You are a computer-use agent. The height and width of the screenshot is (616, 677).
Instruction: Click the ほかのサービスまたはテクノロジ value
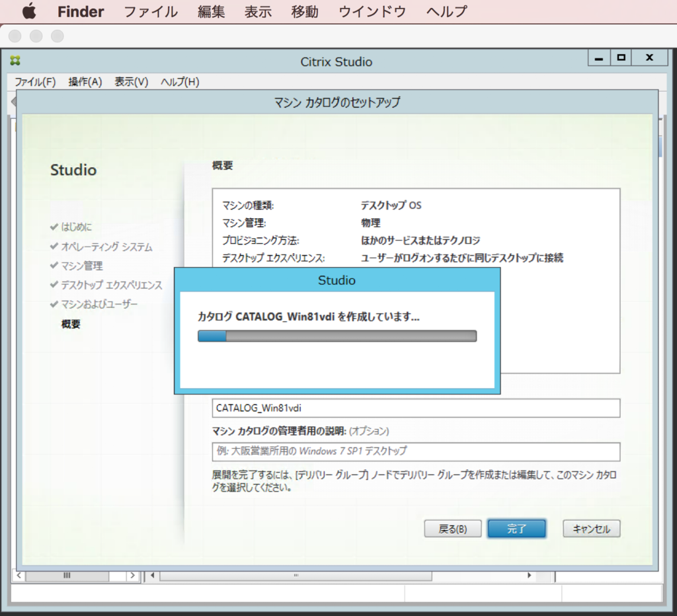(420, 241)
